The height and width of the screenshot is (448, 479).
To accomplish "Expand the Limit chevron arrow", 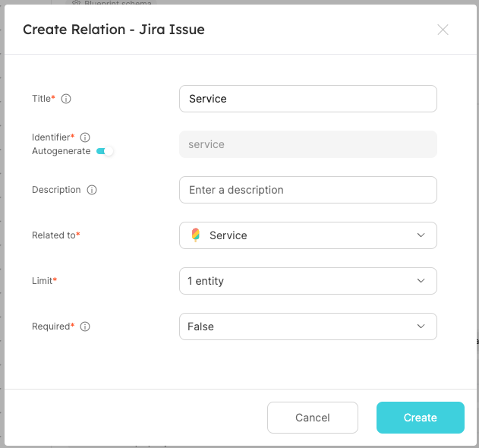I will 421,280.
